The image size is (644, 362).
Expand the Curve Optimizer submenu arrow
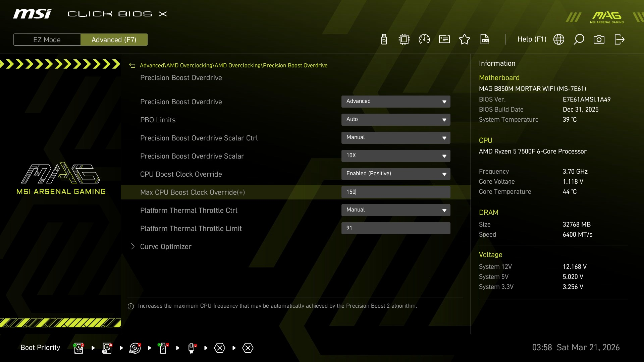pyautogui.click(x=133, y=247)
